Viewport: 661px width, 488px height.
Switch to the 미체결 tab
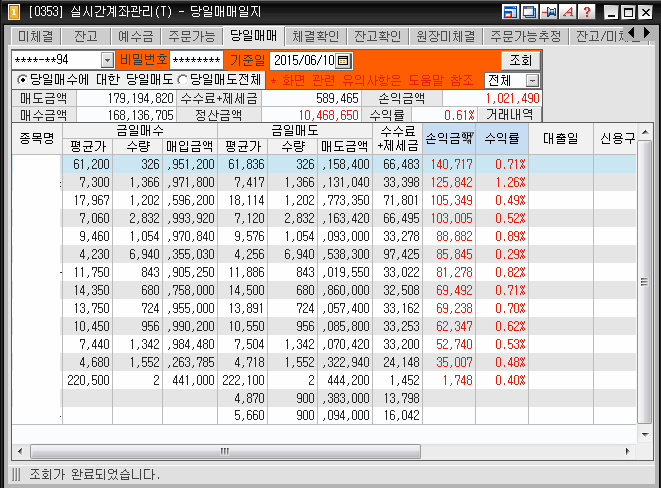tap(35, 36)
